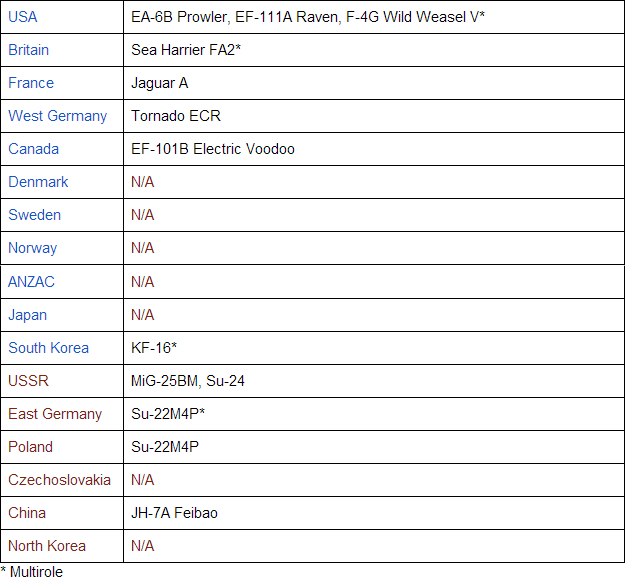
Task: Click the EF-101B Electric Voodoo cell
Action: (374, 149)
